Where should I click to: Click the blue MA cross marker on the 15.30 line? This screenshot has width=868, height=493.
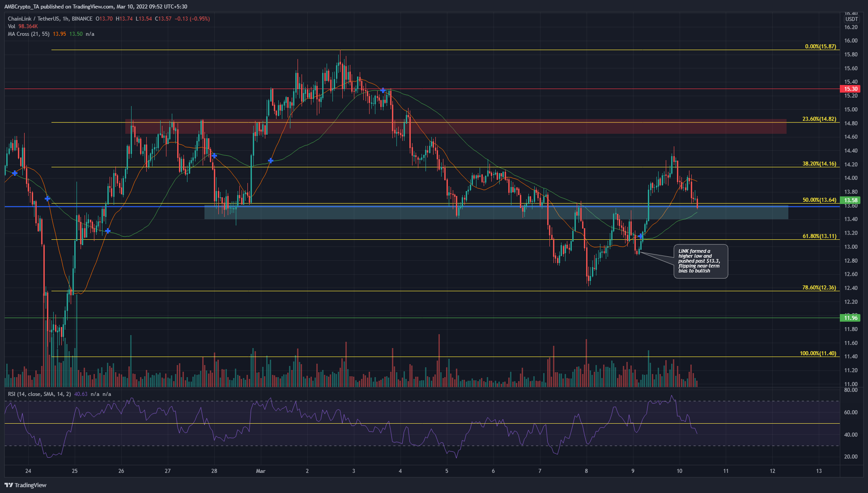pos(383,90)
